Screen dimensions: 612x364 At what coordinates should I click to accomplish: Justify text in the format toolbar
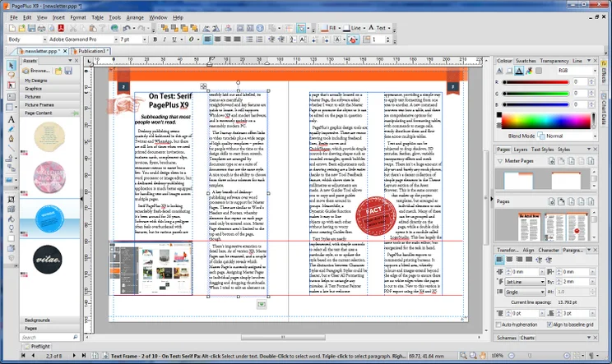click(237, 39)
